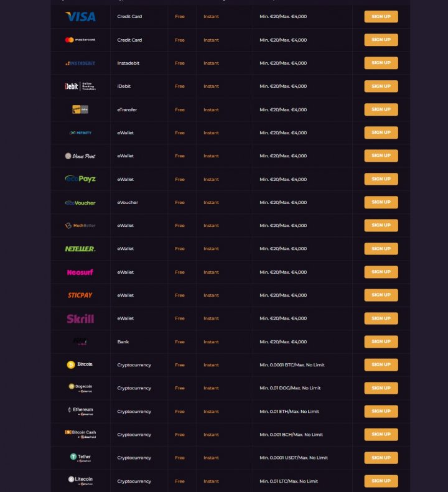Image resolution: width=448 pixels, height=492 pixels.
Task: Click SIGN UP in the Bitcoin Cash row
Action: coord(381,435)
